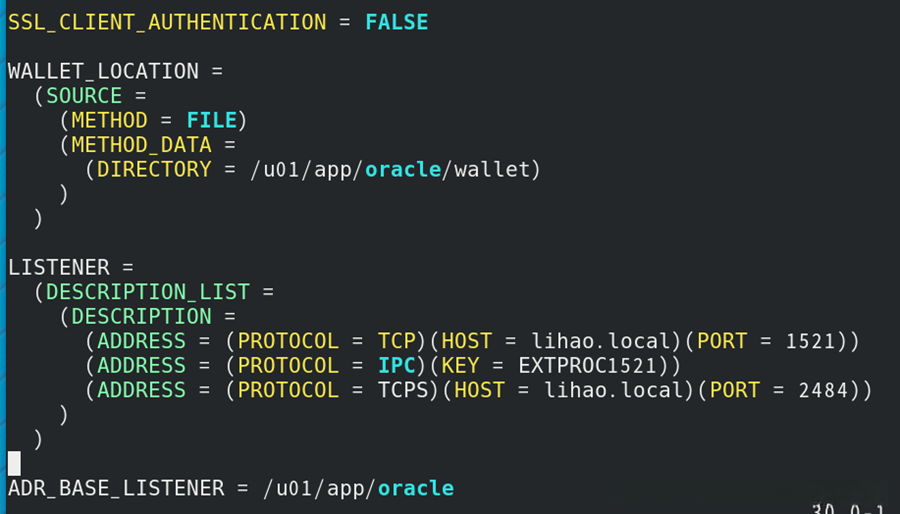This screenshot has width=900, height=514.
Task: Click the FALSE value on first line
Action: click(396, 22)
